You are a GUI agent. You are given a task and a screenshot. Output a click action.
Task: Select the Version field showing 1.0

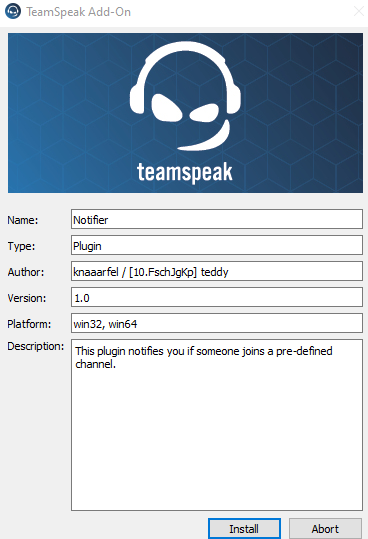(x=217, y=297)
